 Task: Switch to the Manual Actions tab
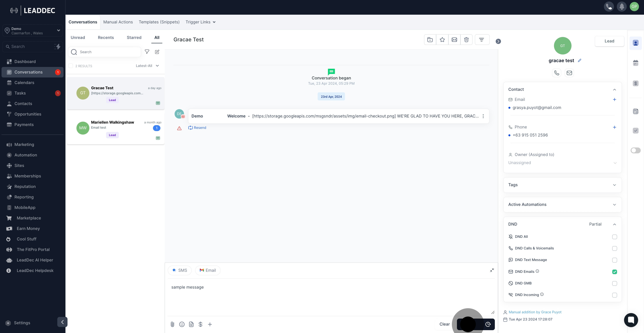(118, 22)
